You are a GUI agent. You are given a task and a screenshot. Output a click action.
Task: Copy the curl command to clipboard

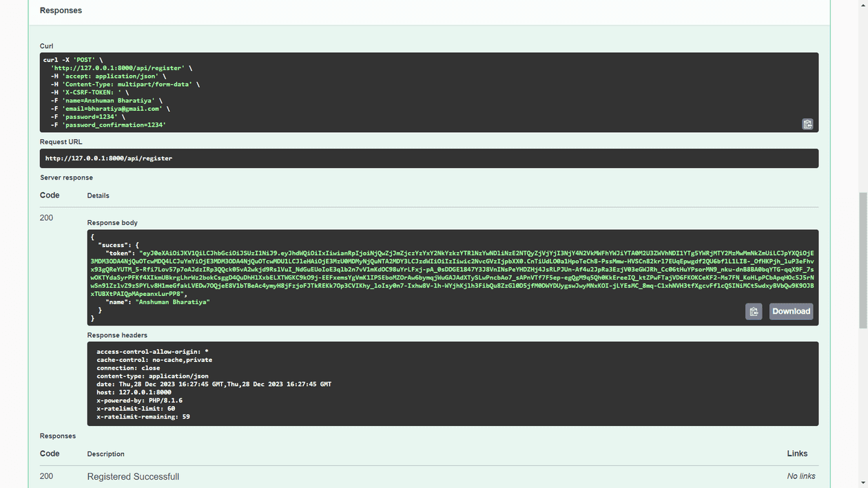click(807, 124)
